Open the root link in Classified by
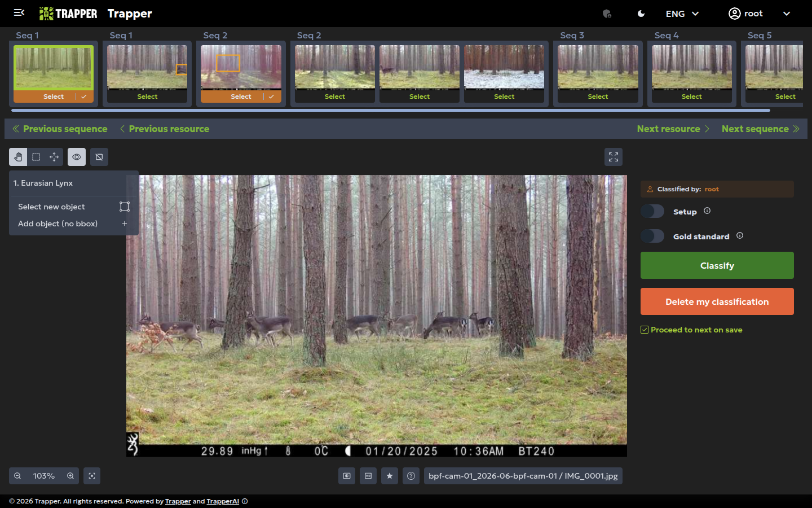The width and height of the screenshot is (812, 508). 712,189
